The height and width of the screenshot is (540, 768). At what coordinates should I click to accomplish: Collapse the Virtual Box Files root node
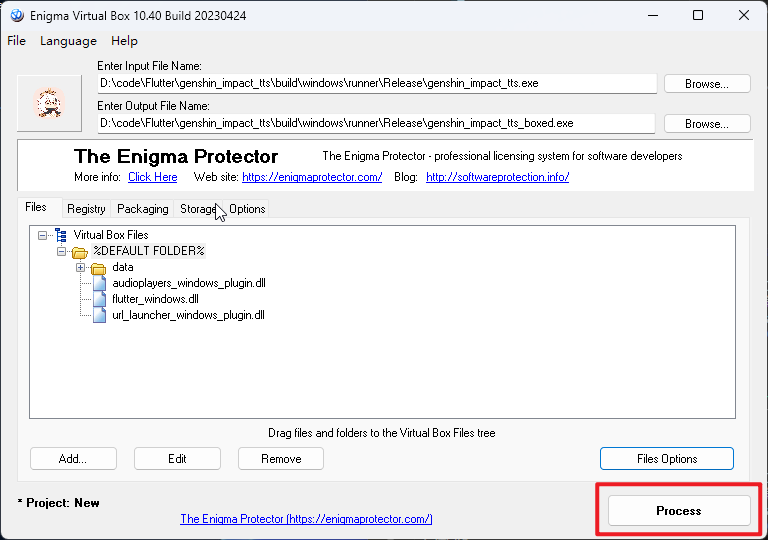(x=42, y=235)
